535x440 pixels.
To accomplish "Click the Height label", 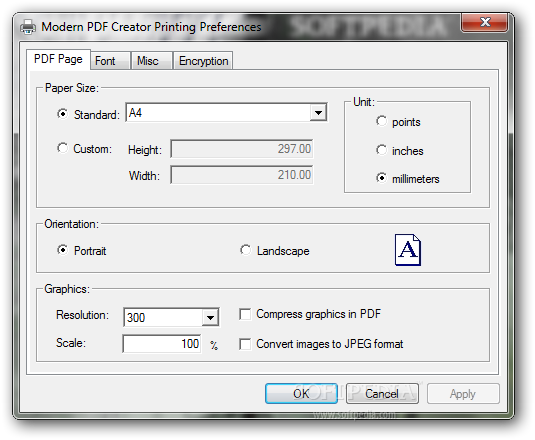I will (x=145, y=150).
